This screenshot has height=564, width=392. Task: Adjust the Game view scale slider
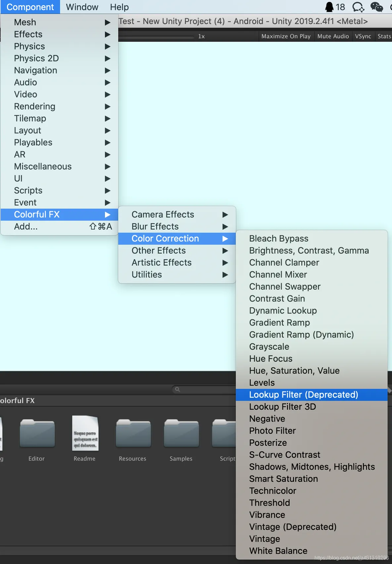(156, 36)
